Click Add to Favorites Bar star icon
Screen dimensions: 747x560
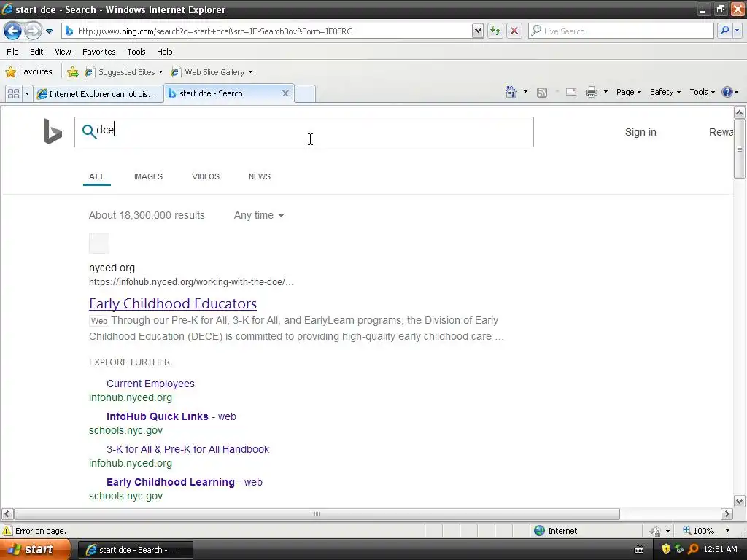tap(73, 72)
